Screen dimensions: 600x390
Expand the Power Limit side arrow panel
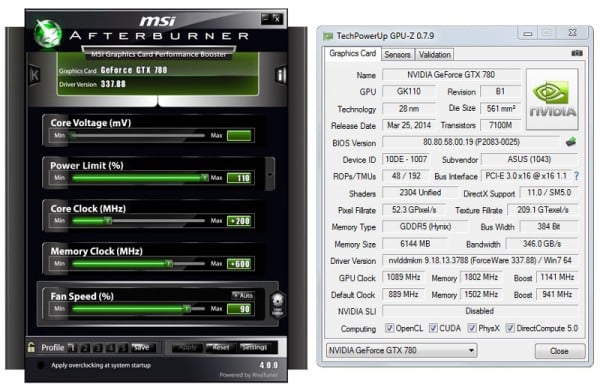270,174
